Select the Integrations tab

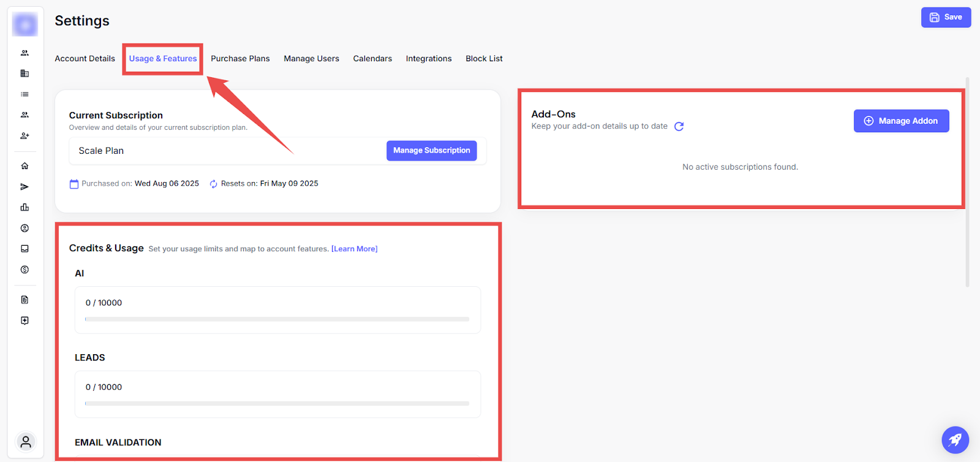tap(428, 59)
